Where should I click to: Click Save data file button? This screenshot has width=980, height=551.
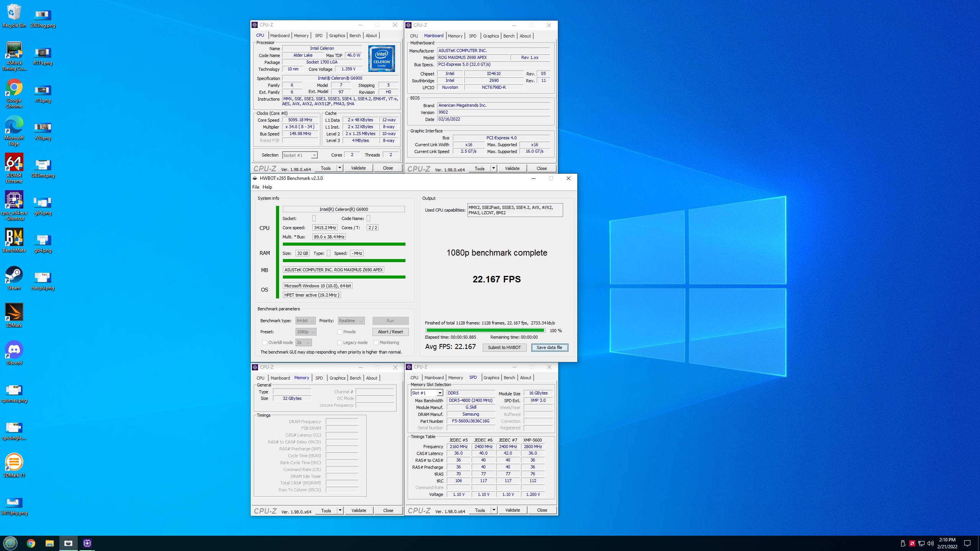549,347
